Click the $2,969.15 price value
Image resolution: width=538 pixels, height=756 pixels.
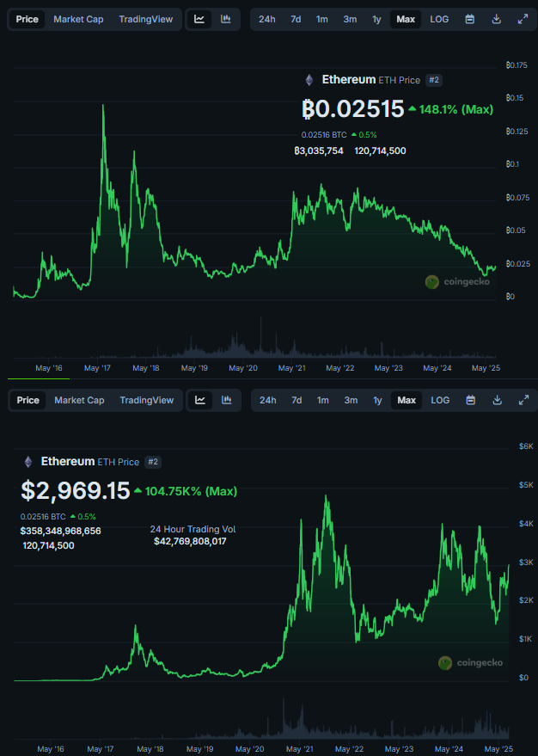pos(75,491)
